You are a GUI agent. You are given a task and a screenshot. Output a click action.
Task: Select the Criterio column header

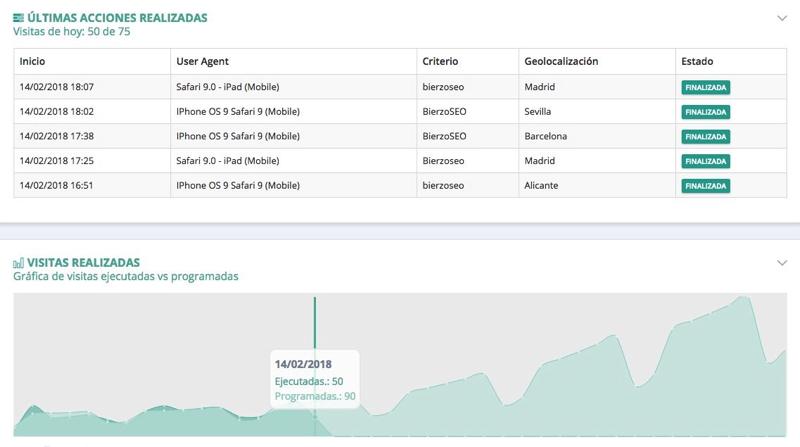(440, 61)
